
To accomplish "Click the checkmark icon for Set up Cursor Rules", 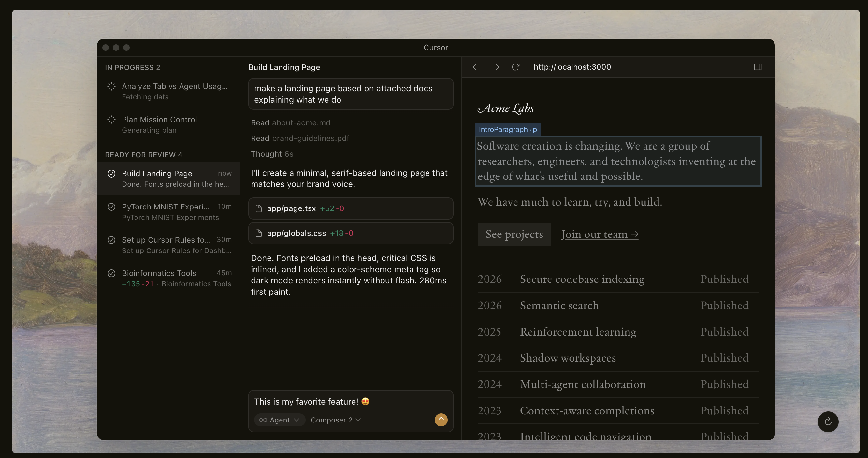I will click(x=111, y=240).
